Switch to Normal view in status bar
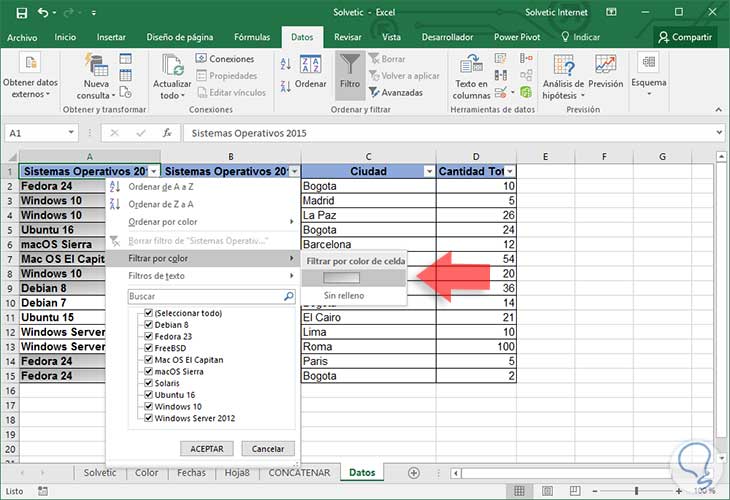Image resolution: width=730 pixels, height=500 pixels. 519,491
